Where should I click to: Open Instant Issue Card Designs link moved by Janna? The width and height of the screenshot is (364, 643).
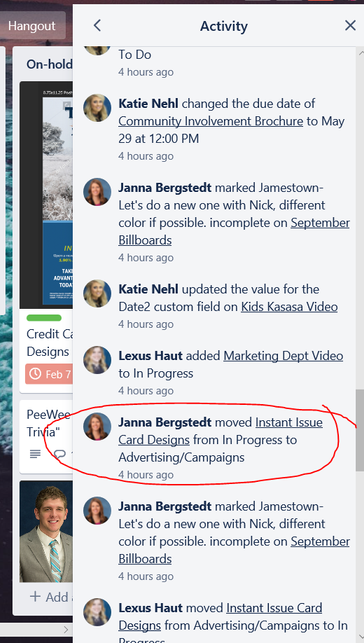pos(221,431)
